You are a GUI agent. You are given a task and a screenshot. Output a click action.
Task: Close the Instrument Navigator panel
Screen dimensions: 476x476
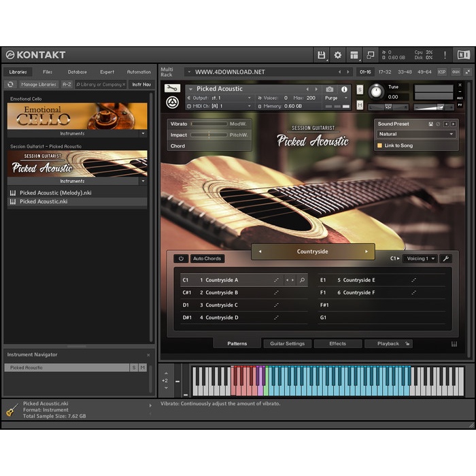[x=148, y=355]
